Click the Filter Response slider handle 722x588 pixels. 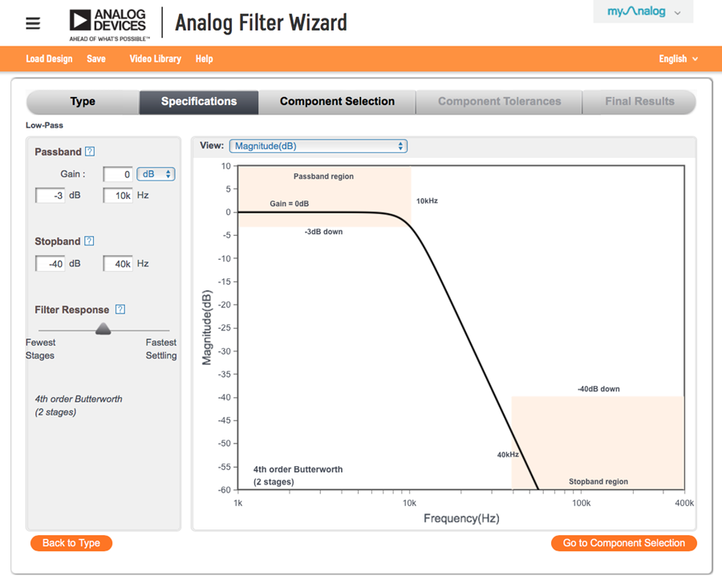[103, 329]
